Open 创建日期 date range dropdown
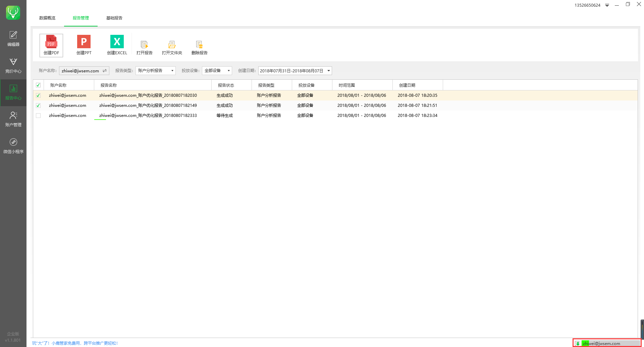The height and width of the screenshot is (347, 644). (295, 71)
